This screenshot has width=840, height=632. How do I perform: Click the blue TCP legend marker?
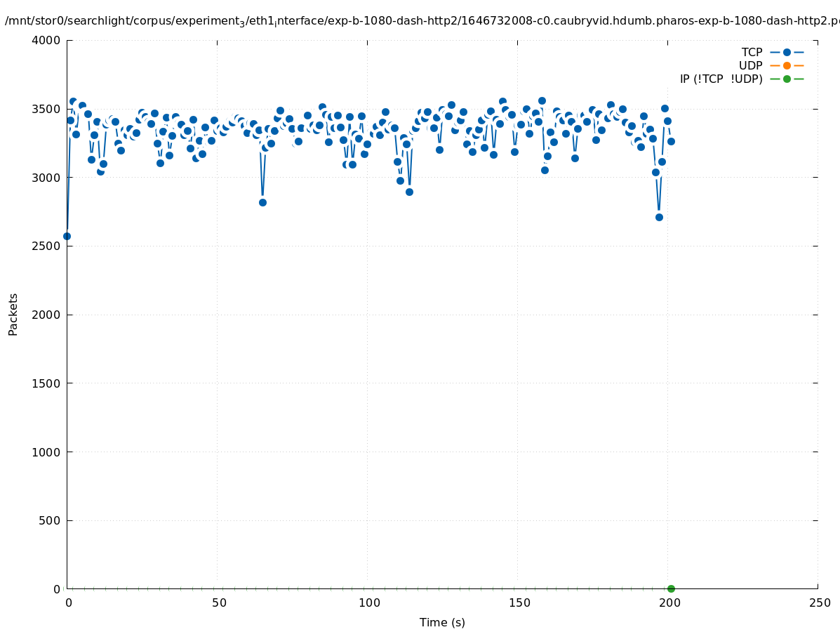click(x=787, y=52)
